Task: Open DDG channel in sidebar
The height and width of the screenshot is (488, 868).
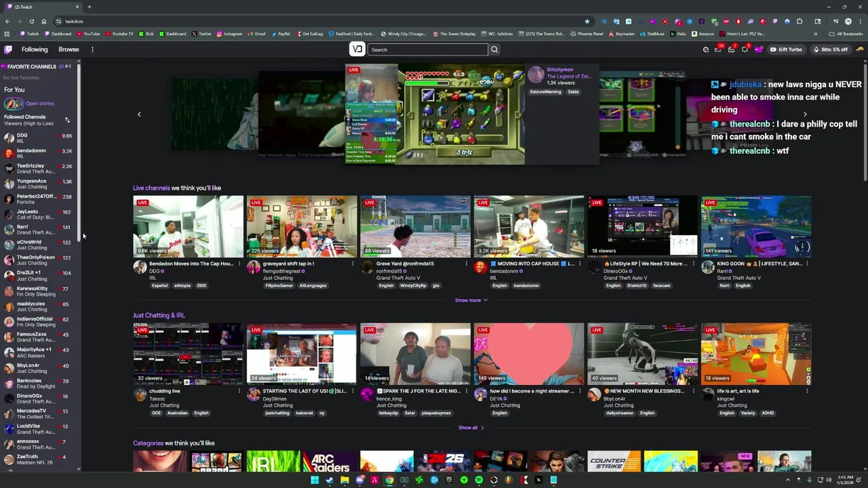Action: click(39, 138)
